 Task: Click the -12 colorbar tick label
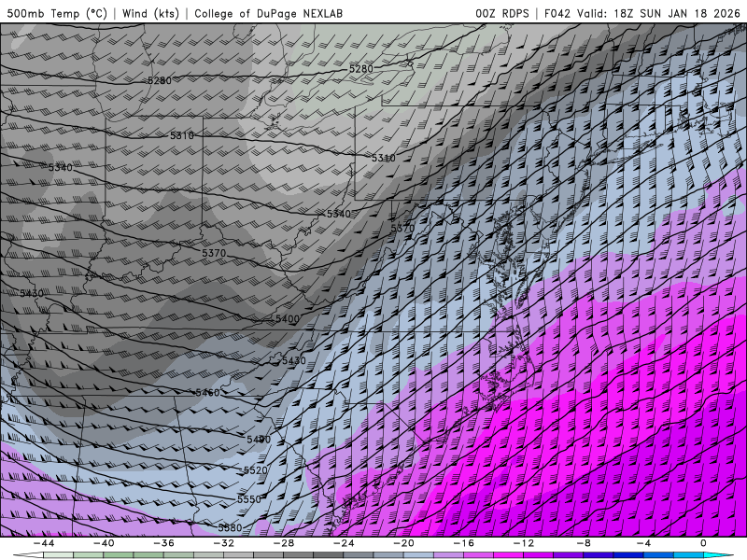[524, 543]
